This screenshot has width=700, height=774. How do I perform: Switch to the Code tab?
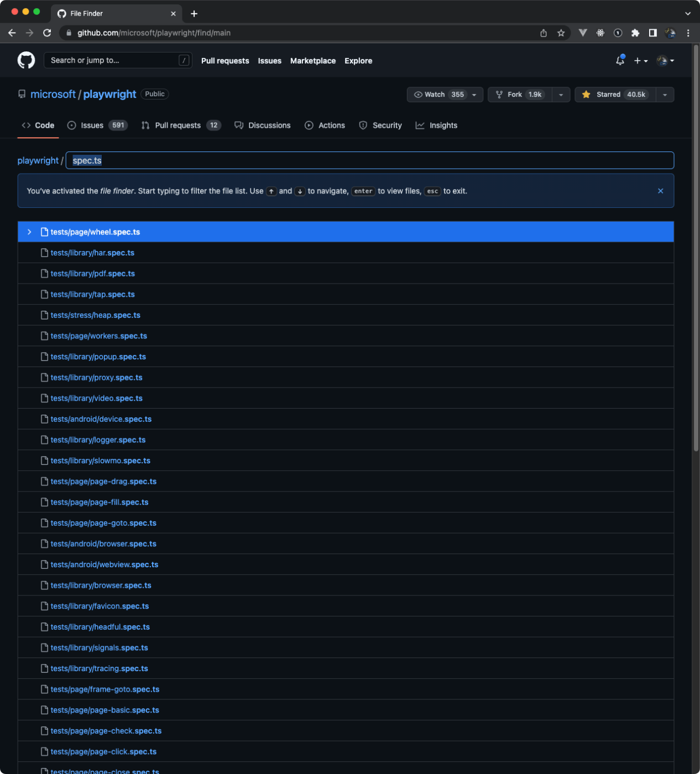pyautogui.click(x=38, y=125)
